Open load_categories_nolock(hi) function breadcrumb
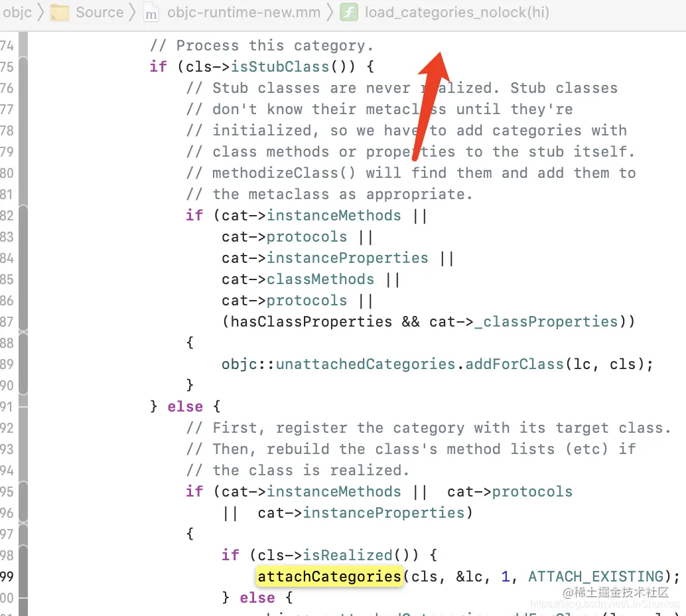Screen dimensions: 686x616 [x=457, y=12]
